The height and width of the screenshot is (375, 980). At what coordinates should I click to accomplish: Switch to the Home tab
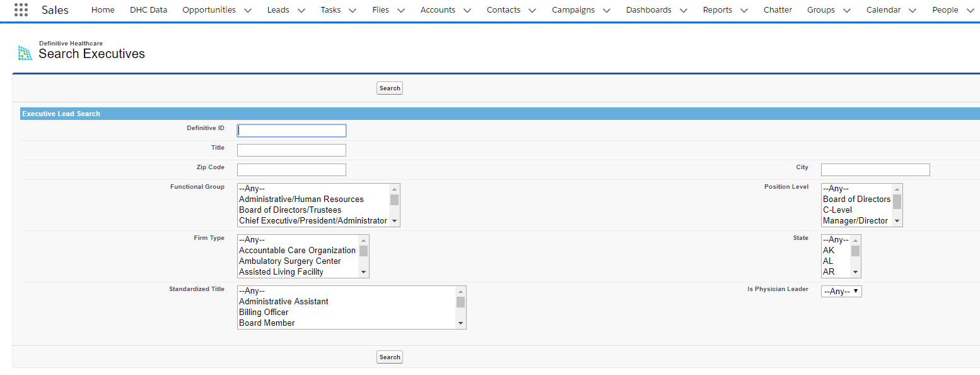pos(103,10)
